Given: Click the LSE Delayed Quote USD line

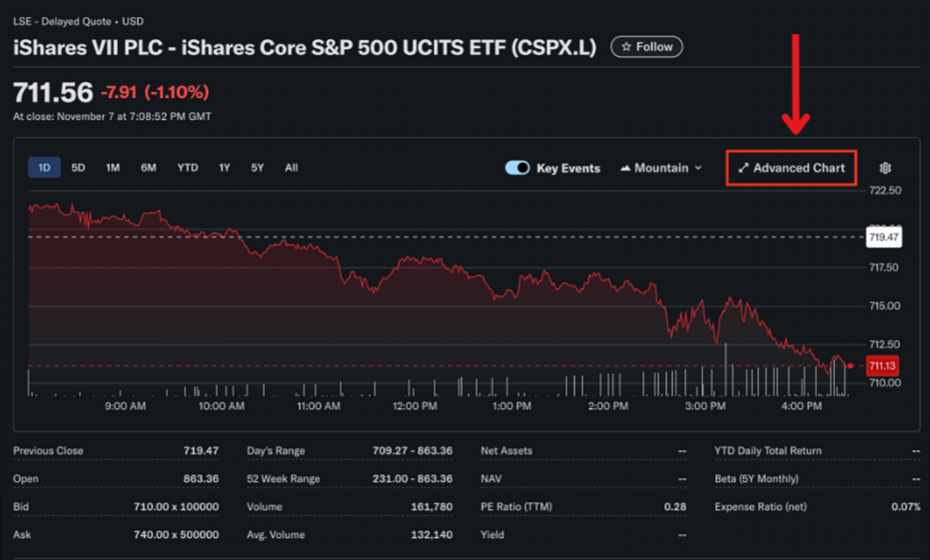Looking at the screenshot, I should click(78, 21).
